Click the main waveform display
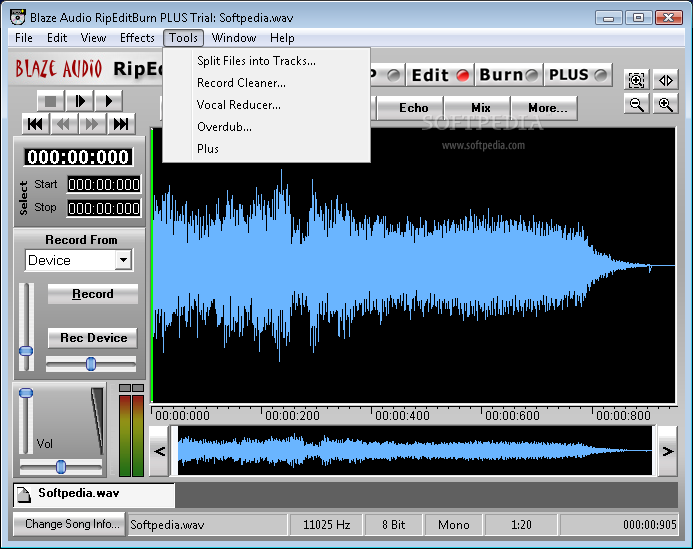Viewport: 693px width, 549px height. coord(413,265)
